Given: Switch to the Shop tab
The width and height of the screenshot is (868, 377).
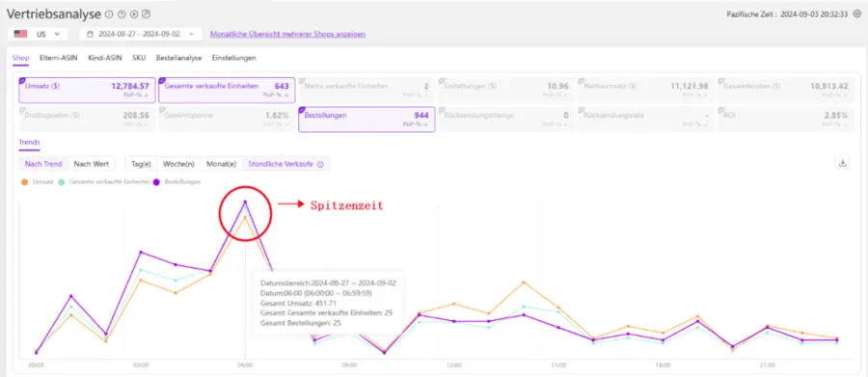Looking at the screenshot, I should (x=20, y=58).
